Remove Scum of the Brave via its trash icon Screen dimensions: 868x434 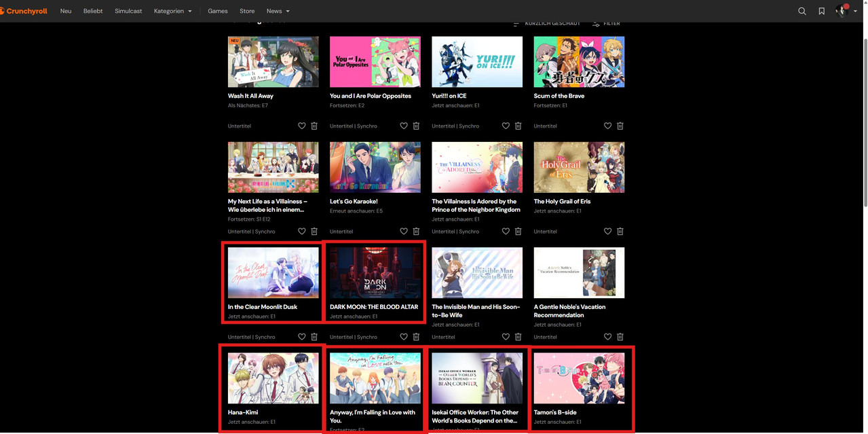tap(620, 126)
